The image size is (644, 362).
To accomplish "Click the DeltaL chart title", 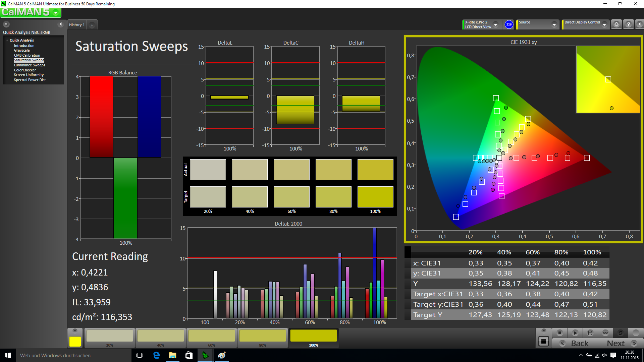I will 225,43.
